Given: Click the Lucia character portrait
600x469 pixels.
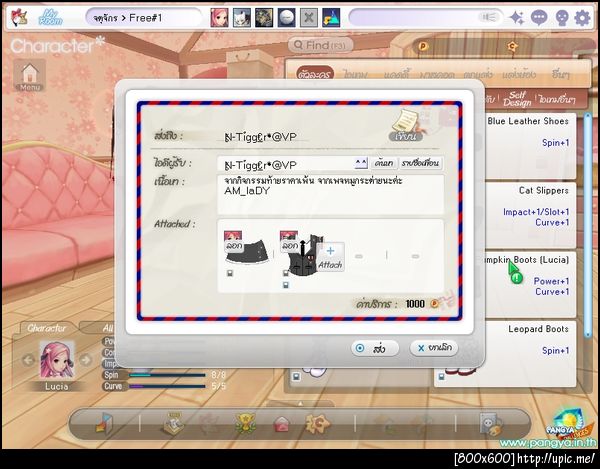Looking at the screenshot, I should click(57, 360).
